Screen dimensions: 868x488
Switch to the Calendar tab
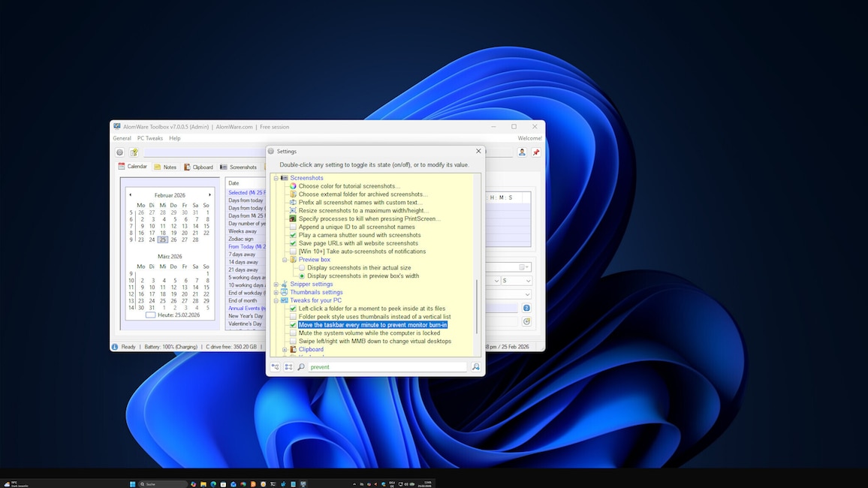pos(133,167)
